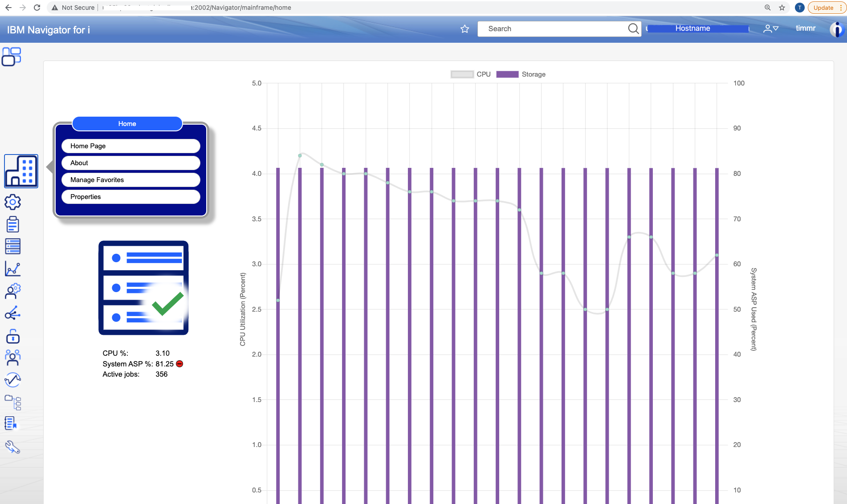
Task: Toggle CPU series in chart legend
Action: click(x=471, y=74)
